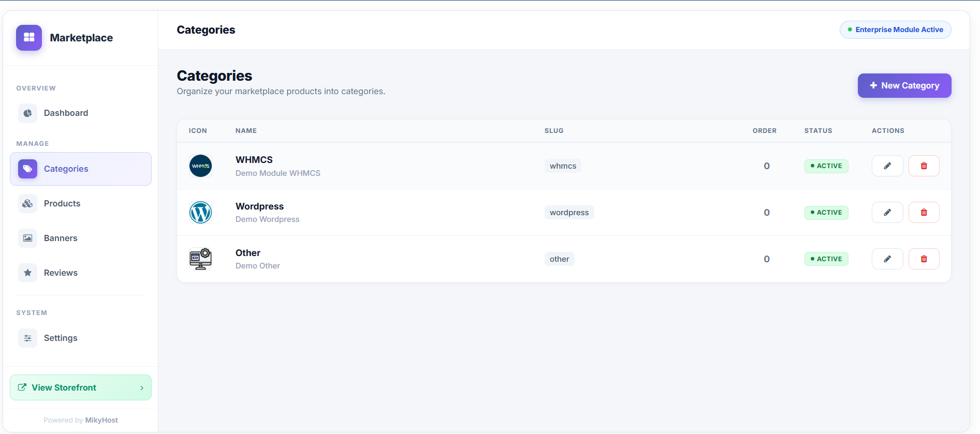Click 'Demo Wordpress' description

[267, 219]
